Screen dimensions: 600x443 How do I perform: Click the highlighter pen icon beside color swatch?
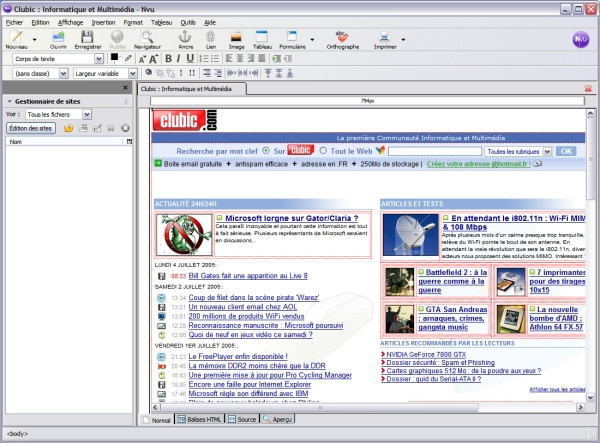[128, 58]
